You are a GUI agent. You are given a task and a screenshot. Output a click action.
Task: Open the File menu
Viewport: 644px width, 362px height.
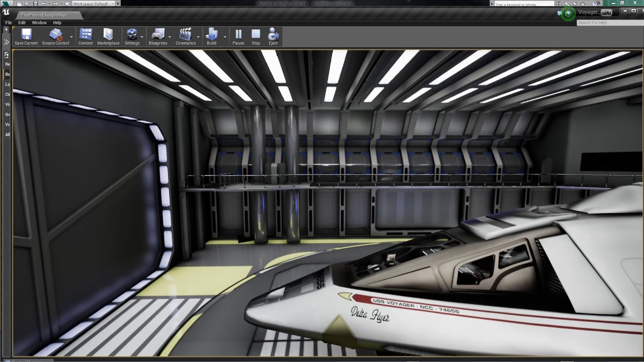(x=9, y=23)
